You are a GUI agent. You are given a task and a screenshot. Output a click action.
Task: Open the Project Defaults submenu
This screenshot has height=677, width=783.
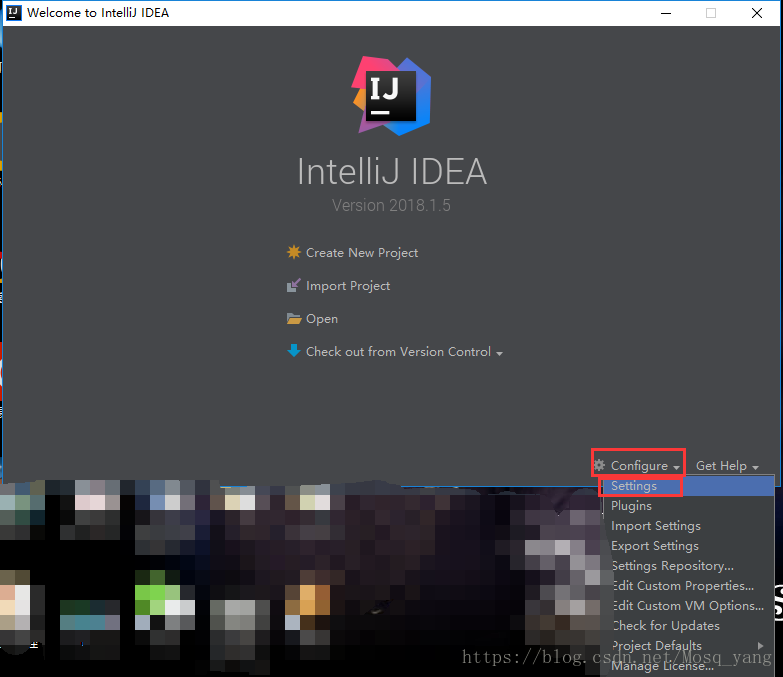tap(688, 646)
